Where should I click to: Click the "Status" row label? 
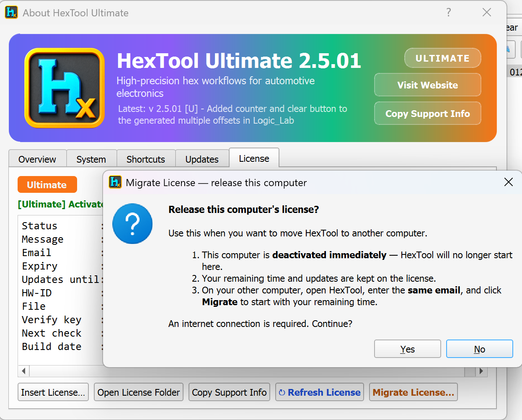click(40, 226)
